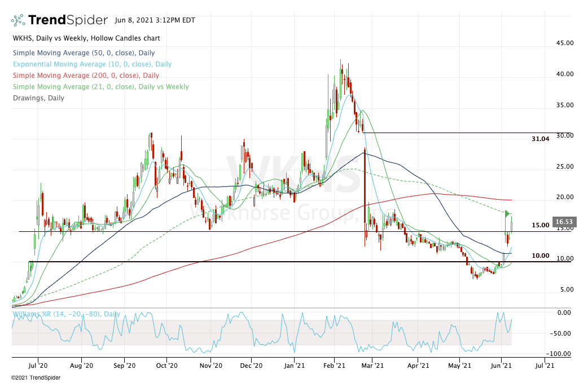The image size is (588, 383).
Task: Click the Feb '21 date axis label
Action: point(334,366)
